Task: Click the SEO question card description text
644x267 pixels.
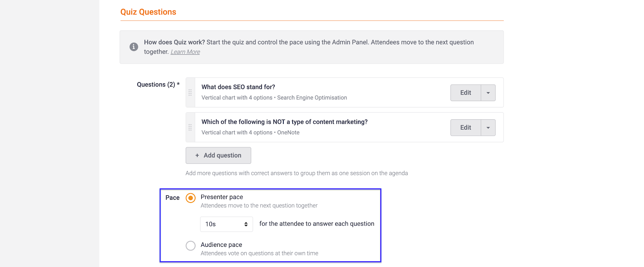Action: click(274, 97)
